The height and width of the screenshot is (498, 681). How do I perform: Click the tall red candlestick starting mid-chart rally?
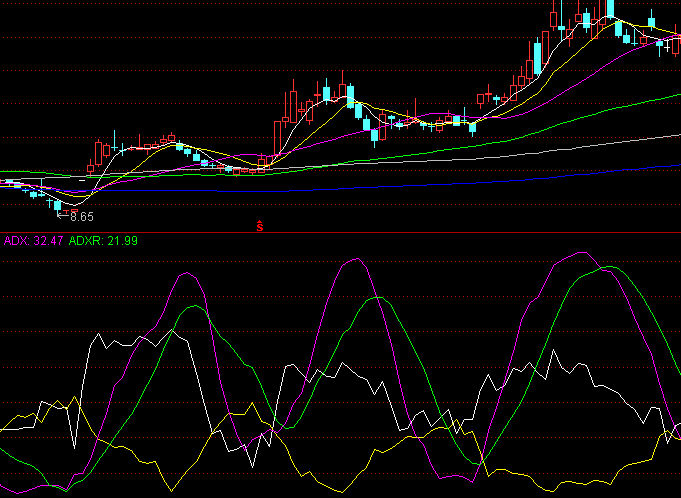click(277, 135)
